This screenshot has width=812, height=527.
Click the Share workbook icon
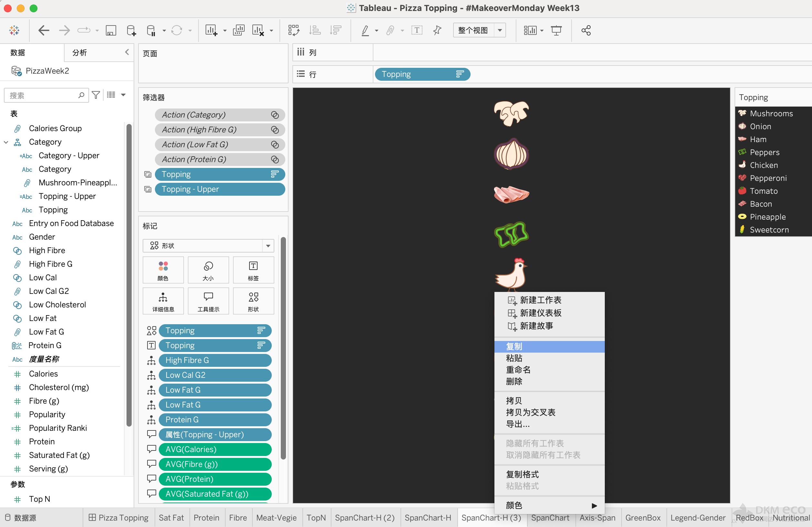point(586,30)
